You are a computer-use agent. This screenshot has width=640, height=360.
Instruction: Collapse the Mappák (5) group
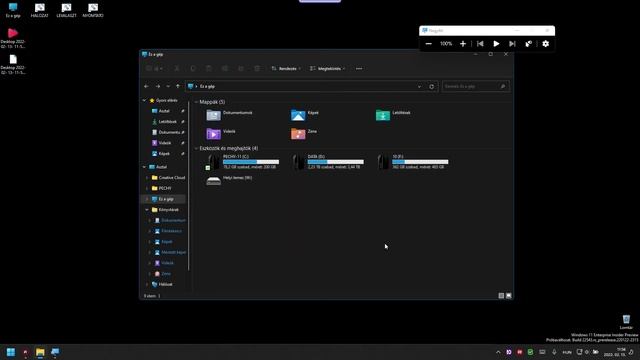click(196, 102)
